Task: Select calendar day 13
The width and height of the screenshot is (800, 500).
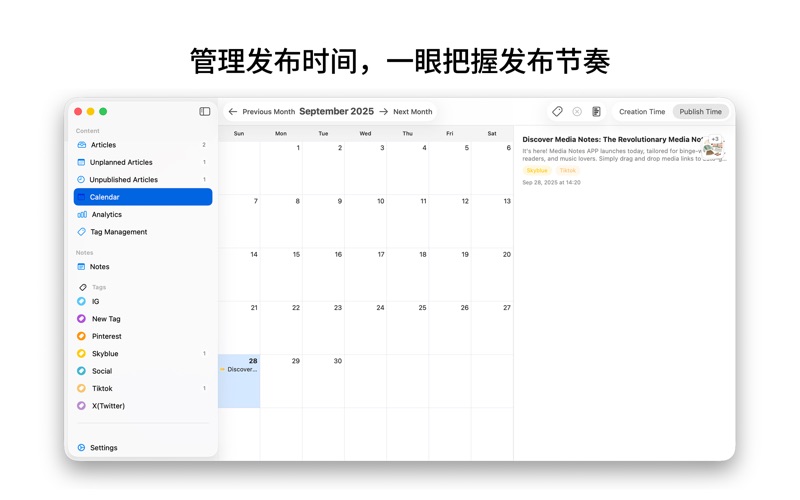Action: point(492,221)
